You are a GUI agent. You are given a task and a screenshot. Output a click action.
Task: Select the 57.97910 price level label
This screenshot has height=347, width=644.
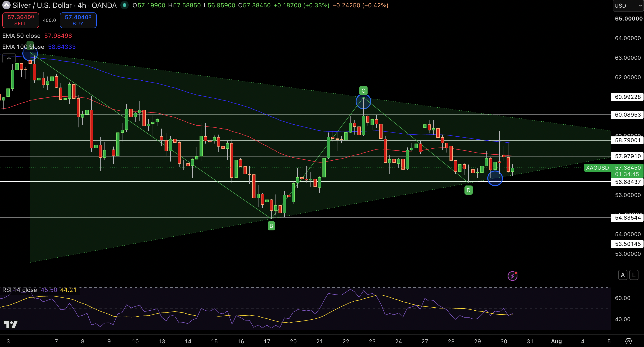[x=627, y=156]
